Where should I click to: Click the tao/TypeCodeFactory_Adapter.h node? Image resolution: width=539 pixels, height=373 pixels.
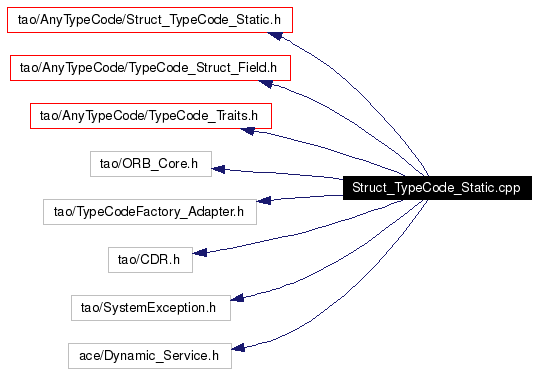150,212
